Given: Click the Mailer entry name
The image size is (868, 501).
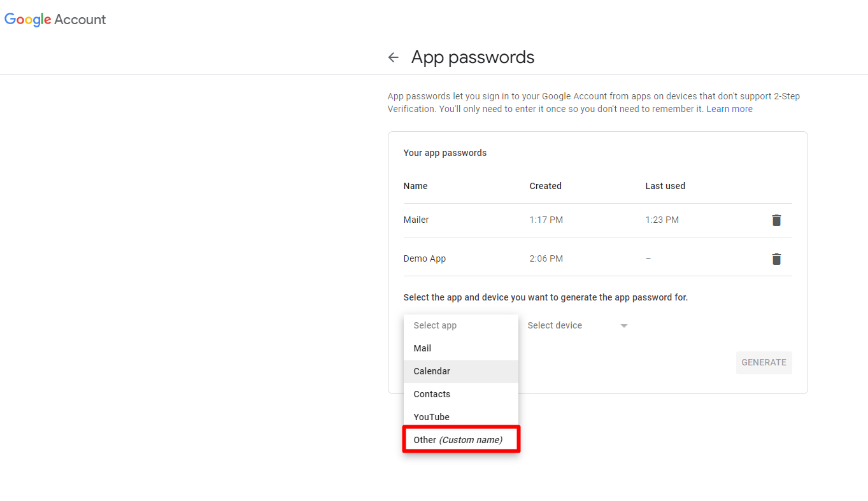Looking at the screenshot, I should point(416,220).
